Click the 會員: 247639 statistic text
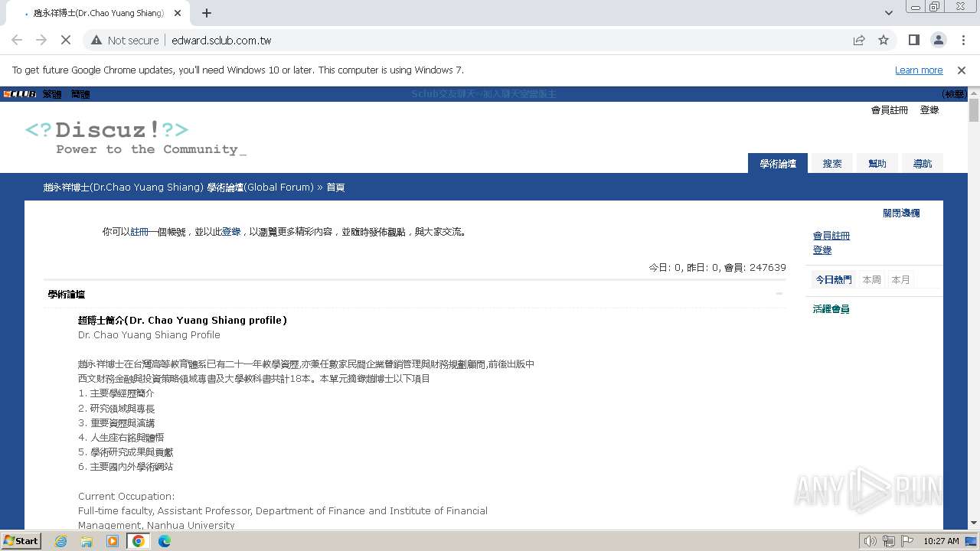 pyautogui.click(x=755, y=267)
